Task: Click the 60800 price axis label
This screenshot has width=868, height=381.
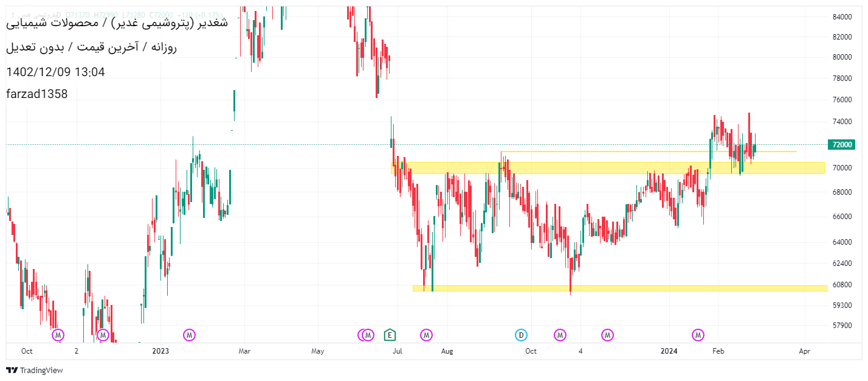Action: [x=841, y=284]
